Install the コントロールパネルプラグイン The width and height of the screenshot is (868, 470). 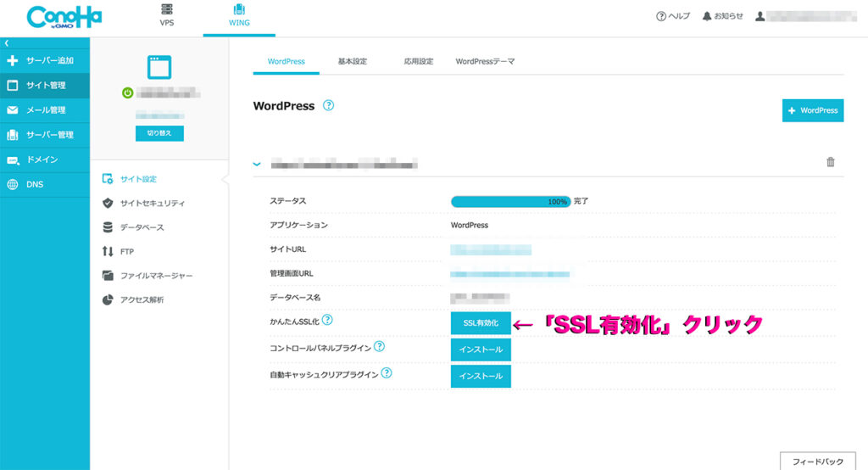(481, 350)
